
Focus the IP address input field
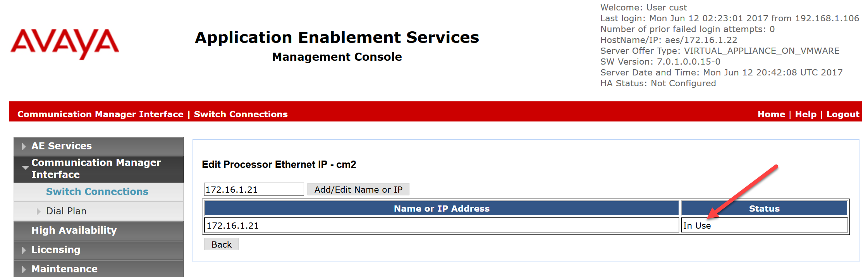(x=254, y=190)
